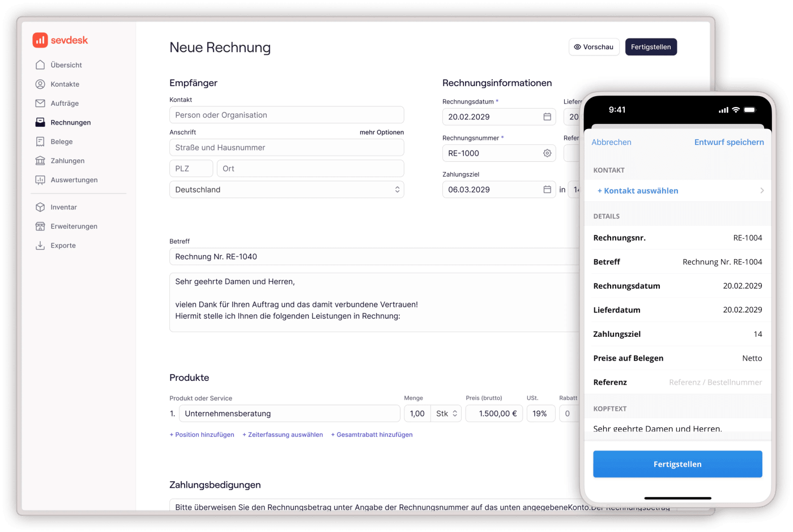Open Belege receipt icon in sidebar
The width and height of the screenshot is (793, 532).
pyautogui.click(x=40, y=141)
